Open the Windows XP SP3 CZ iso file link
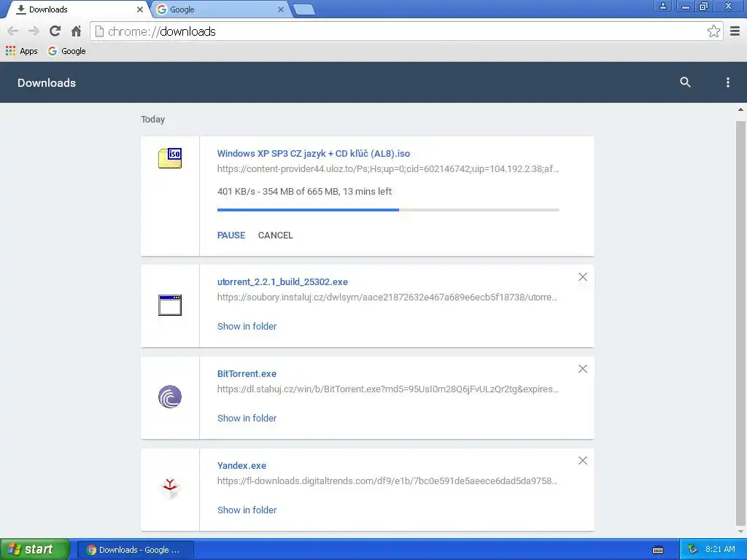Image resolution: width=747 pixels, height=560 pixels. coord(314,153)
